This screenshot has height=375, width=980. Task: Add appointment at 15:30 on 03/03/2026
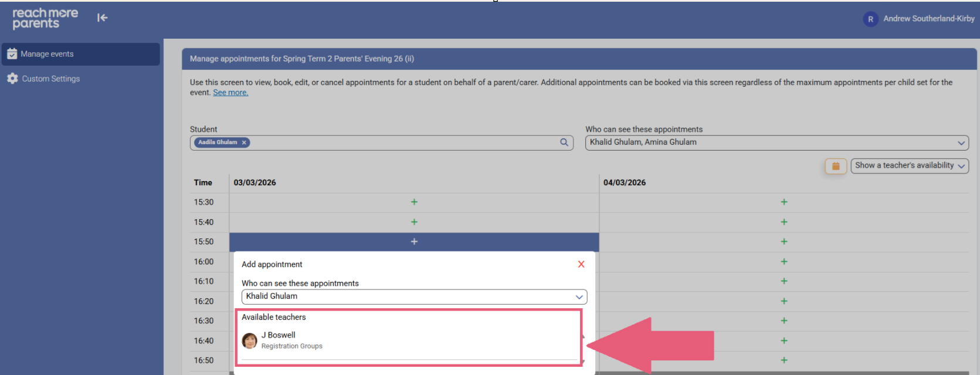(x=414, y=202)
